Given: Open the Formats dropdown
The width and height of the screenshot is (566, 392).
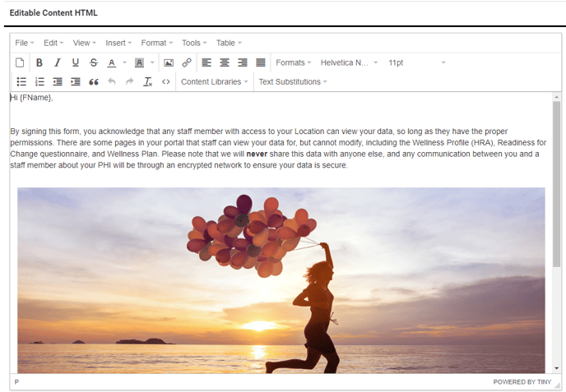Looking at the screenshot, I should point(293,62).
